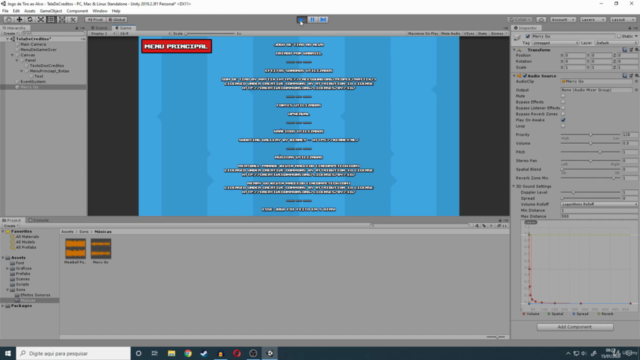
Task: Toggle Global/Local handle rotation
Action: 117,20
